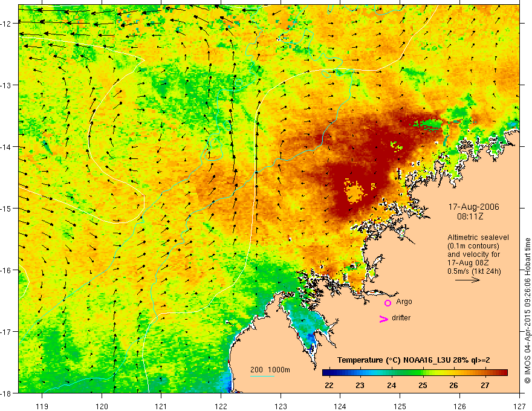Screen dimensions: 532x411
Task: Click the Temperature NOAA16_L3U title text
Action: tap(414, 360)
